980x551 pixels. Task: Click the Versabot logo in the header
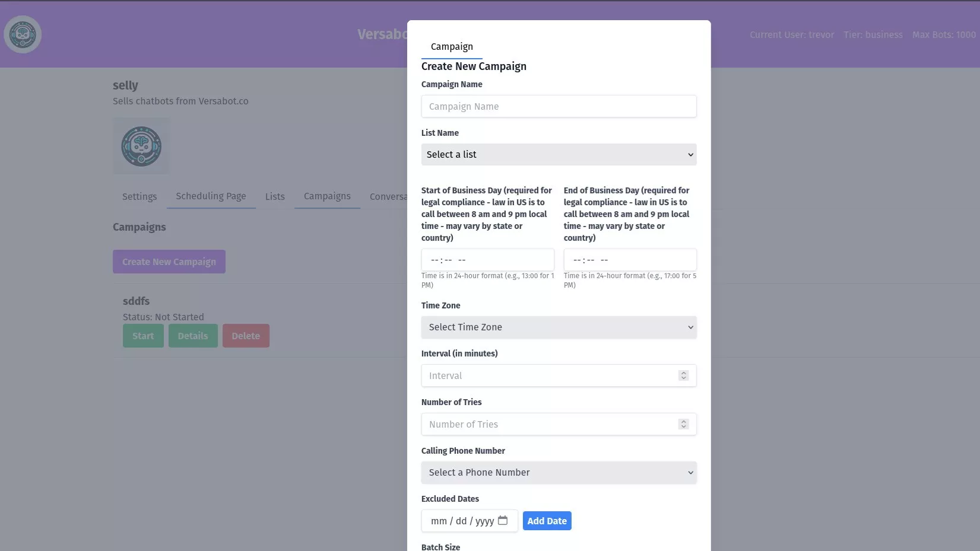tap(23, 34)
